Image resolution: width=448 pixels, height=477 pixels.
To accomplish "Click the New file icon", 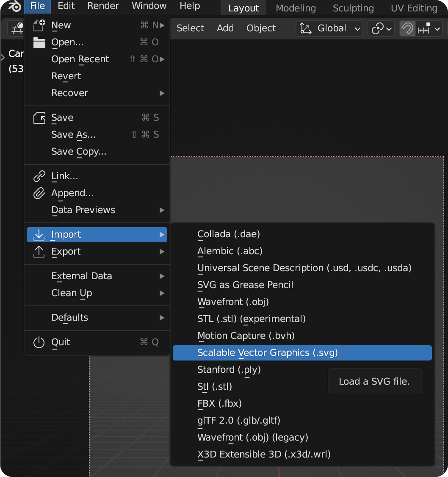I will tap(39, 25).
